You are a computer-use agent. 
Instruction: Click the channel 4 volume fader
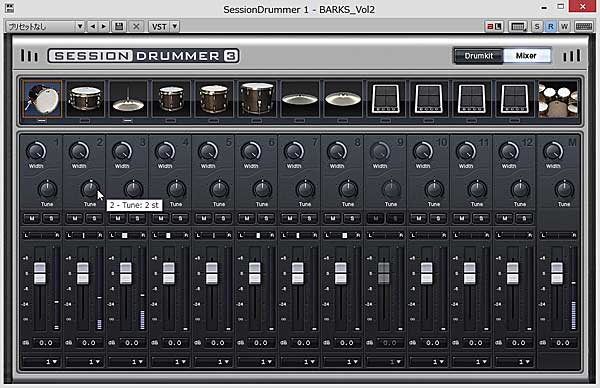pyautogui.click(x=169, y=273)
